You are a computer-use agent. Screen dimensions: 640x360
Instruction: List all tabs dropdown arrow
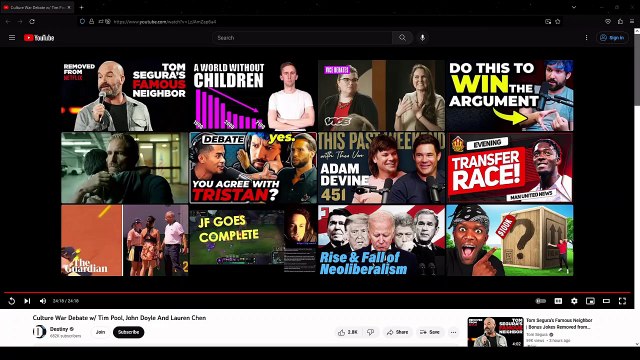pyautogui.click(x=573, y=7)
